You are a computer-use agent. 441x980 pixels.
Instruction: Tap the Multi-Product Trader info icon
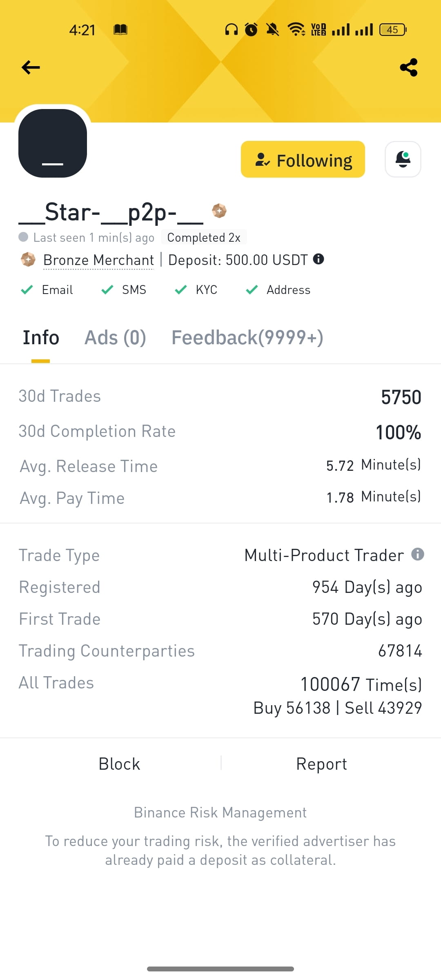tap(417, 554)
